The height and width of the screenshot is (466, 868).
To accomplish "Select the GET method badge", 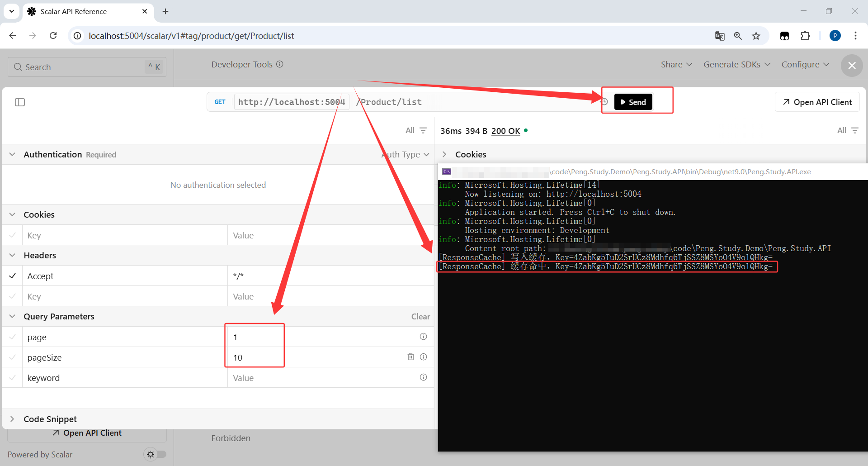I will (220, 102).
